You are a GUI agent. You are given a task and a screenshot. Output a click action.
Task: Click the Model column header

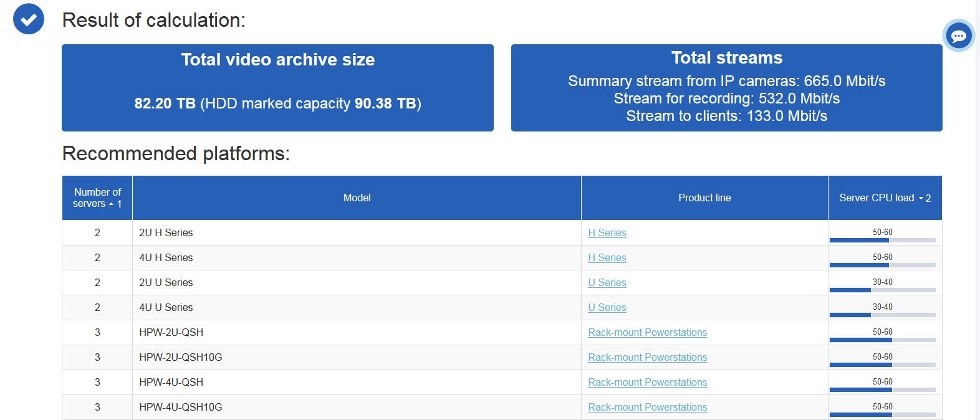357,198
